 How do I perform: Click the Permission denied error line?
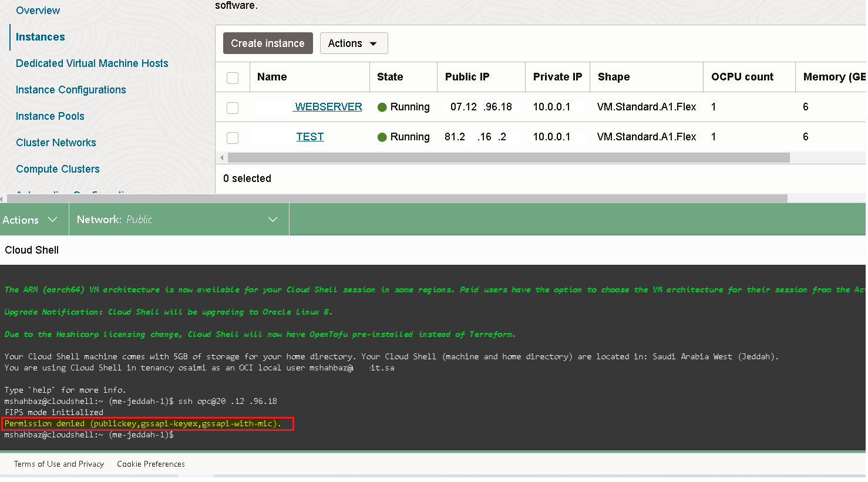coord(143,423)
